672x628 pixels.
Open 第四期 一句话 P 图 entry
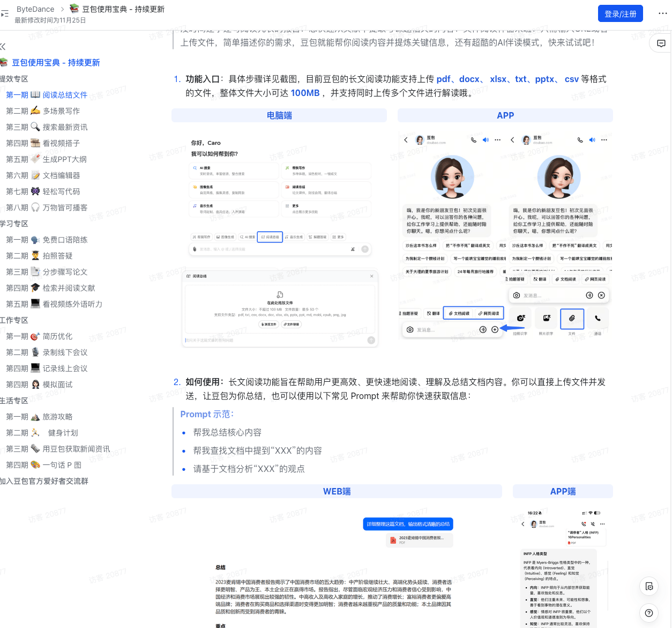coord(43,465)
